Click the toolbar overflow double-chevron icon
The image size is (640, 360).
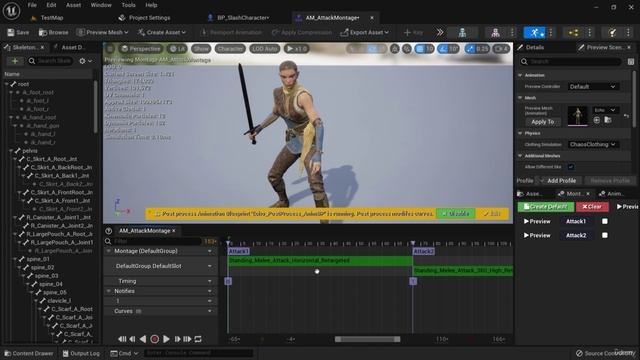point(440,32)
